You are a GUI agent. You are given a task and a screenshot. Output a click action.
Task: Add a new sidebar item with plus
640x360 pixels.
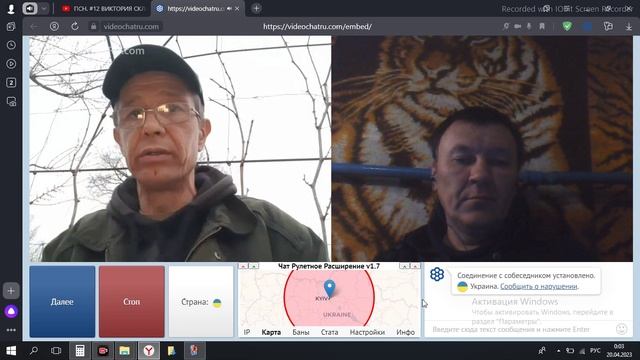(x=11, y=291)
